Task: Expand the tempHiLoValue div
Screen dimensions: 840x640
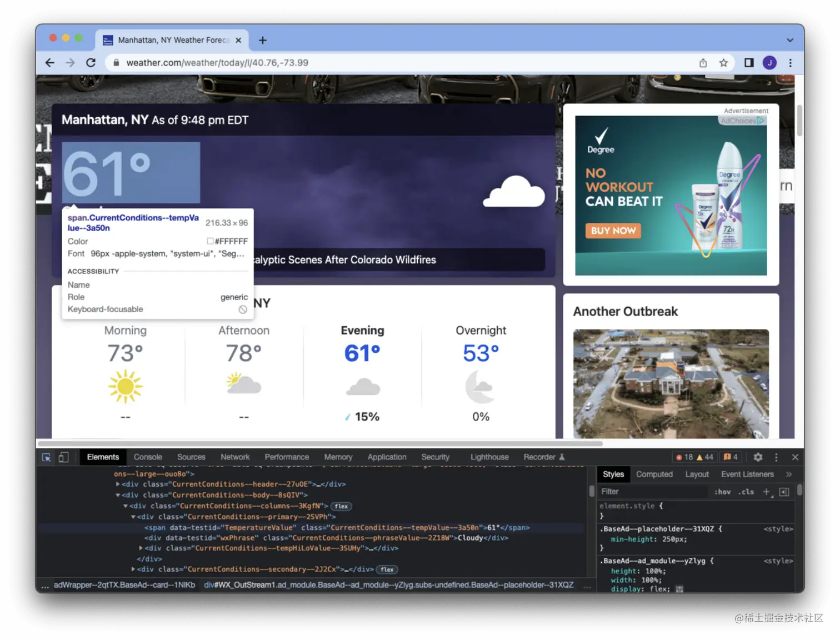Action: tap(141, 548)
